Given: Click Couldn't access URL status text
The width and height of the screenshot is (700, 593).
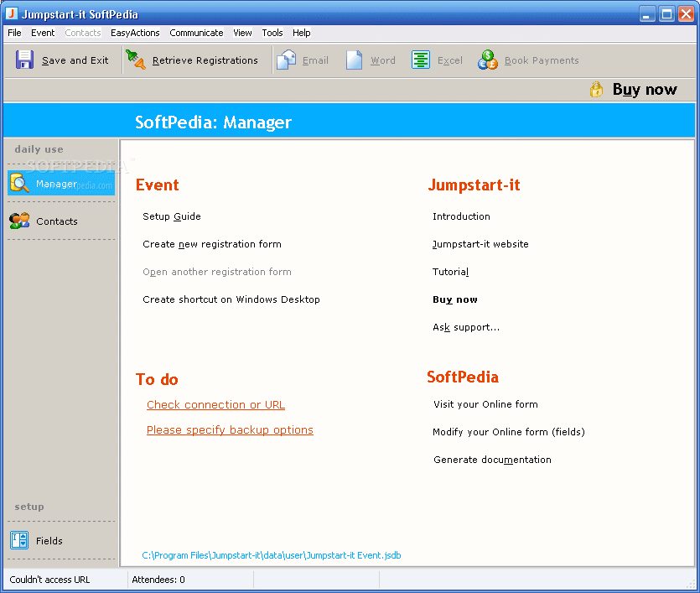Looking at the screenshot, I should (x=49, y=579).
